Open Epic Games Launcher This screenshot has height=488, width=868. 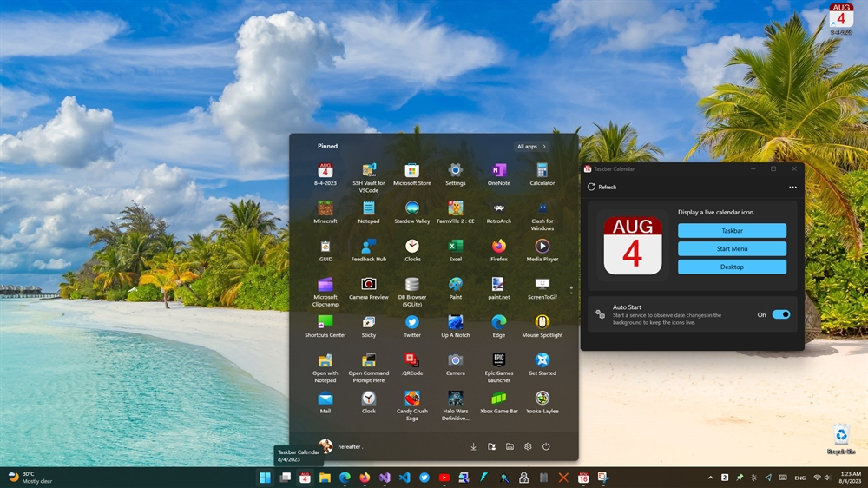[x=499, y=368]
